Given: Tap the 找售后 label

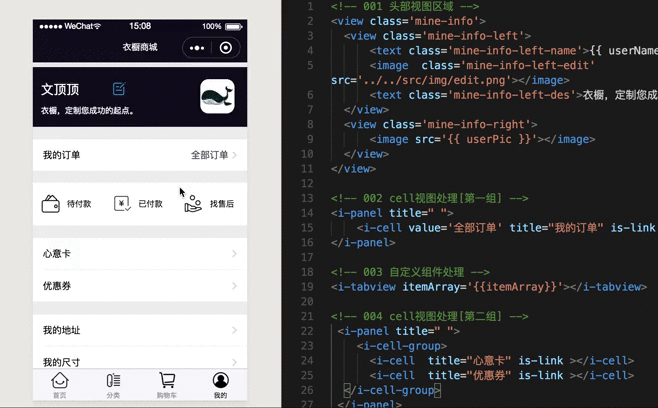Looking at the screenshot, I should tap(222, 204).
